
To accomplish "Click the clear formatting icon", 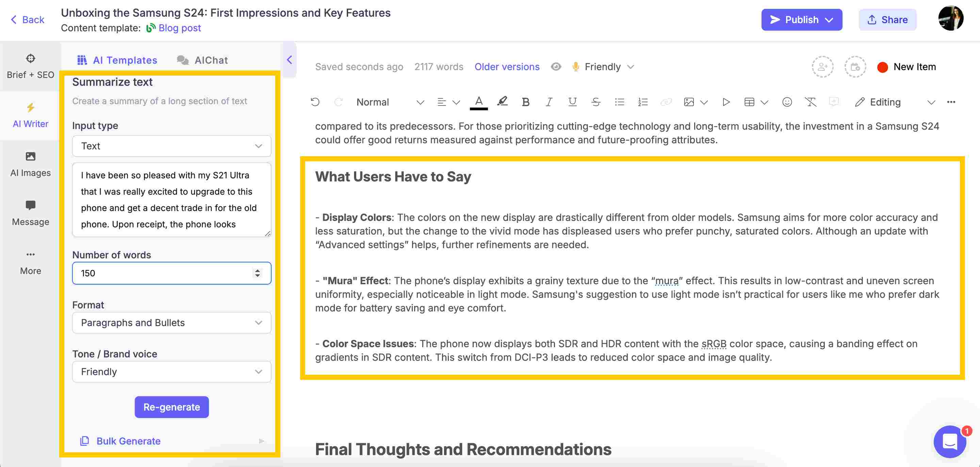I will pyautogui.click(x=811, y=102).
